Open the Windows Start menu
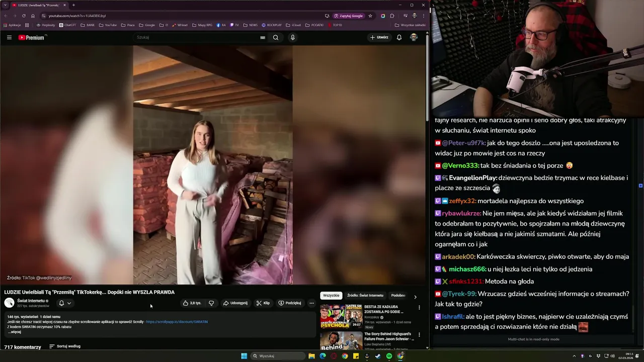 click(244, 356)
